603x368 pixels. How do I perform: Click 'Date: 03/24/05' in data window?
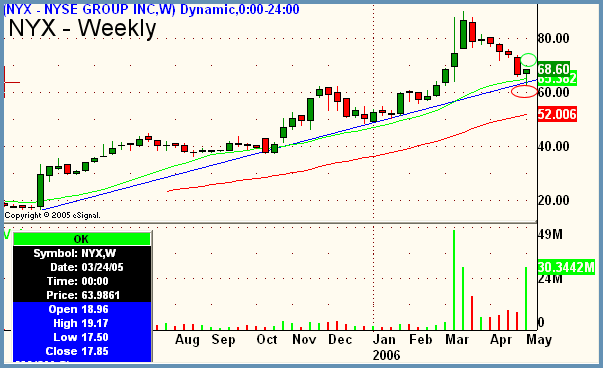coord(87,267)
